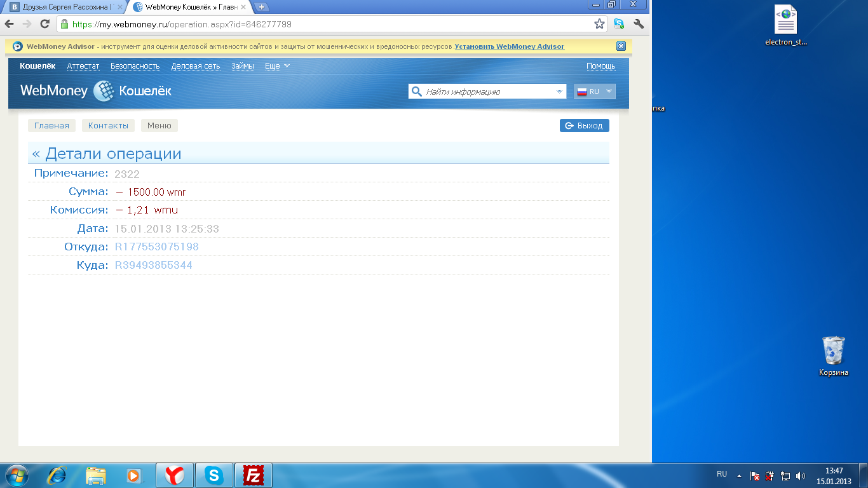The image size is (868, 488).
Task: Open Windows Media Player from the taskbar
Action: point(133,475)
